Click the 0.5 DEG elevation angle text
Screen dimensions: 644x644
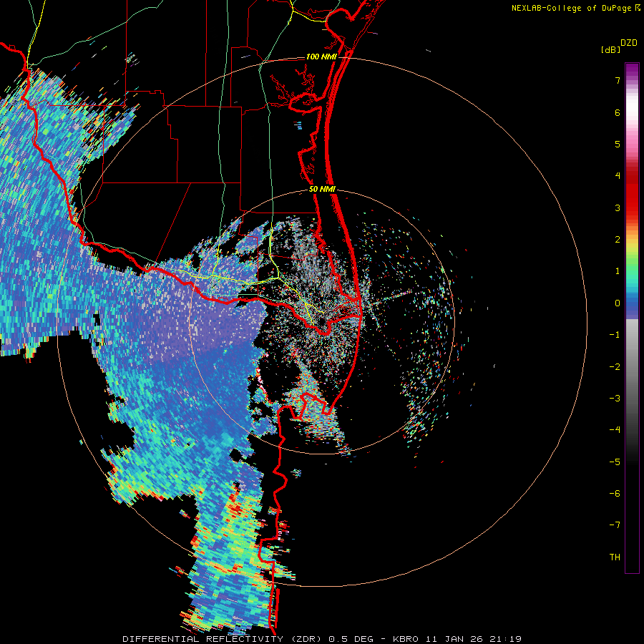(x=351, y=639)
